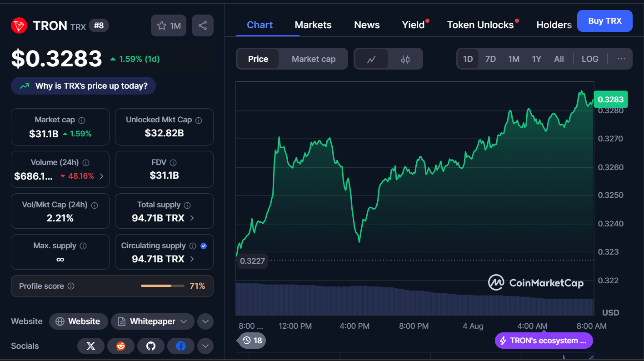Open the Whitepaper dropdown
Screen dimensions: 644x361
click(x=153, y=321)
